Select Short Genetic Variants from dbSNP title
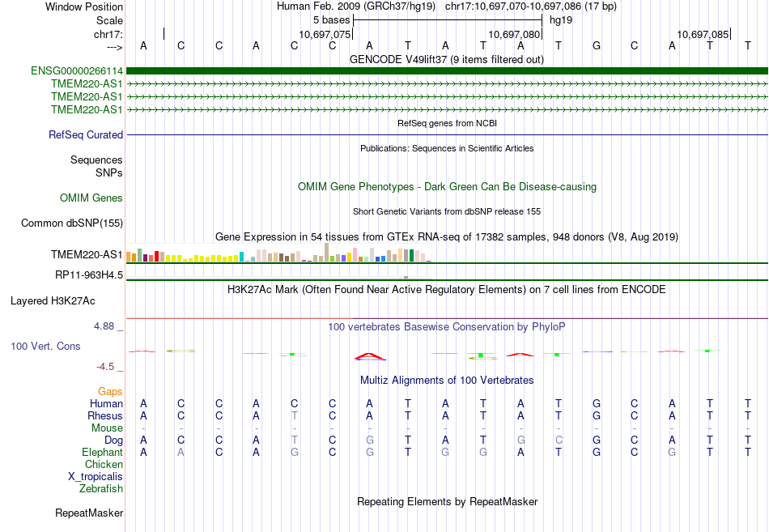Viewport: 769px width, 532px height. click(446, 211)
